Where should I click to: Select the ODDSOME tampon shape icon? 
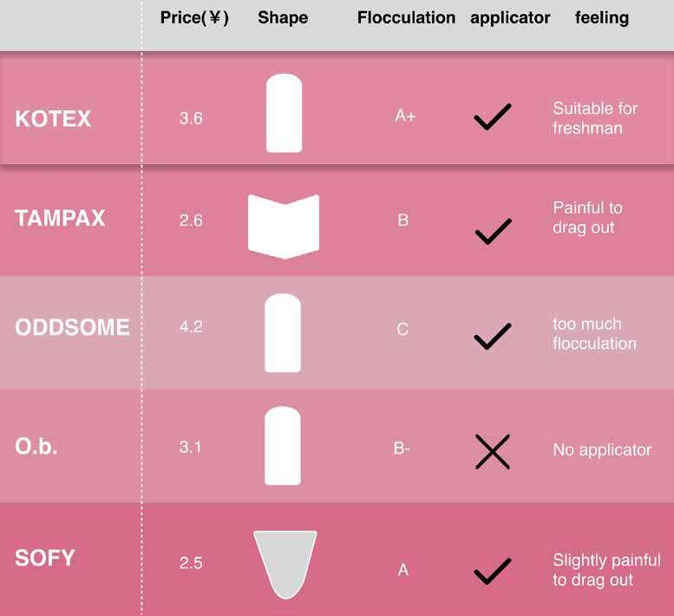(282, 332)
